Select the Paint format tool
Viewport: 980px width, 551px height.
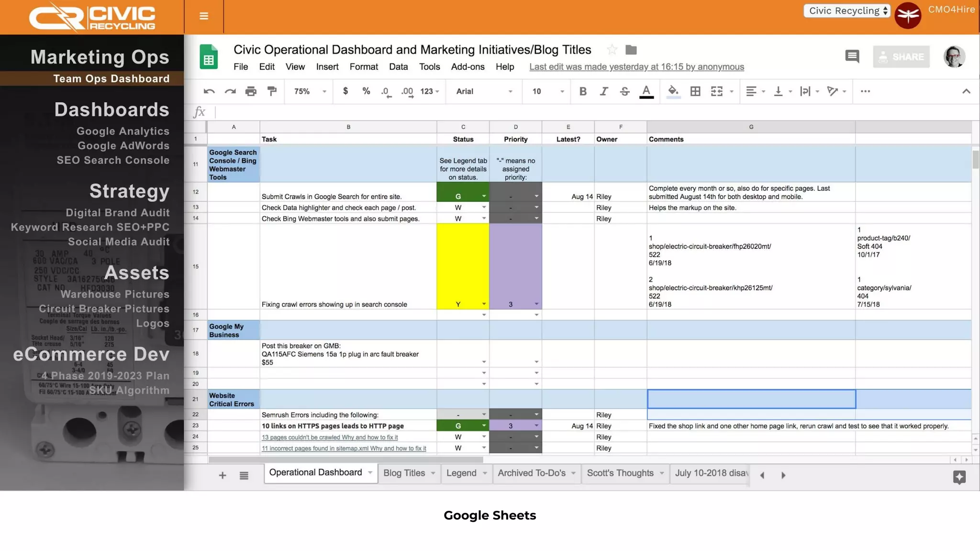click(272, 91)
